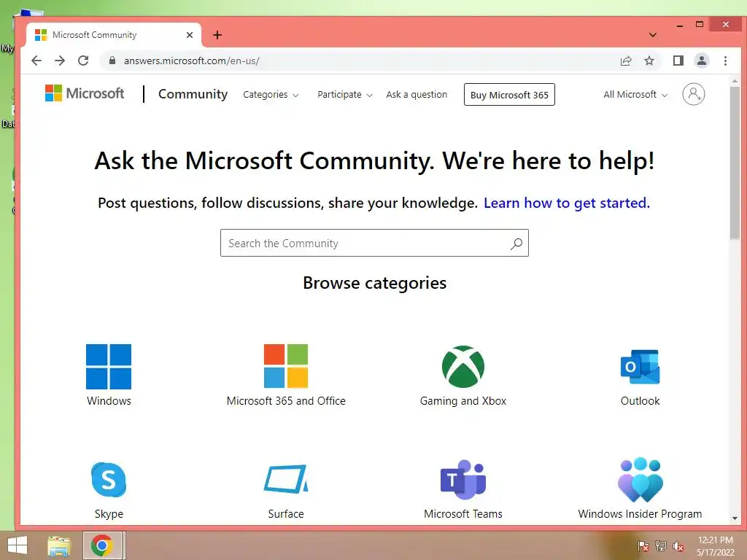The image size is (747, 560).
Task: Open the tab search chevron
Action: tap(653, 35)
